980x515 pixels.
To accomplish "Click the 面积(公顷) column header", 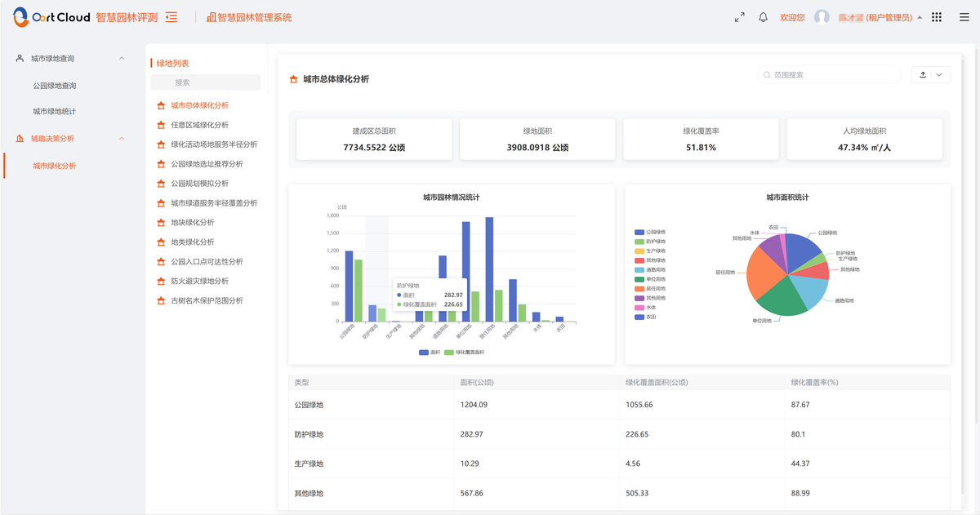I will click(477, 382).
